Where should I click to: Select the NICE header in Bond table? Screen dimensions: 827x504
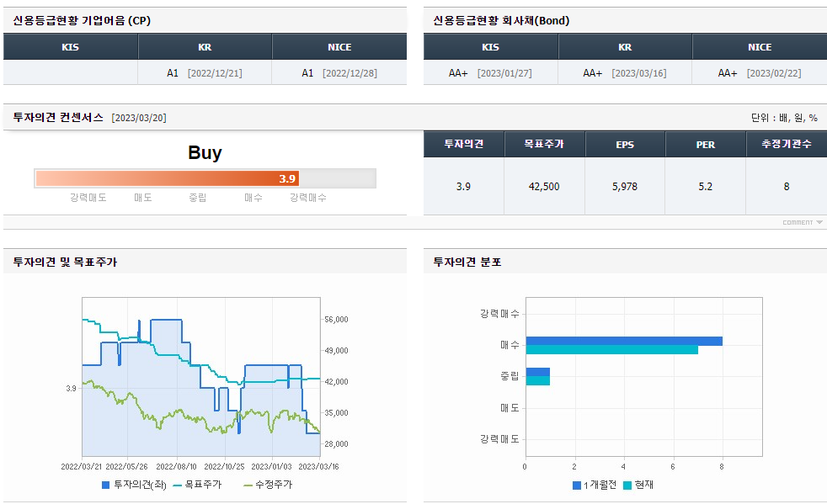(x=760, y=47)
